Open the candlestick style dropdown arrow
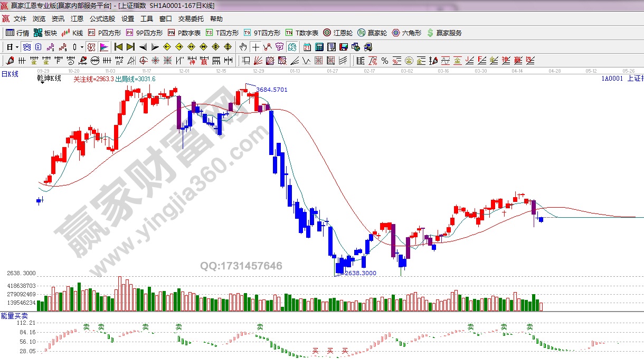Viewport: 644px width, 359px height. (82, 47)
